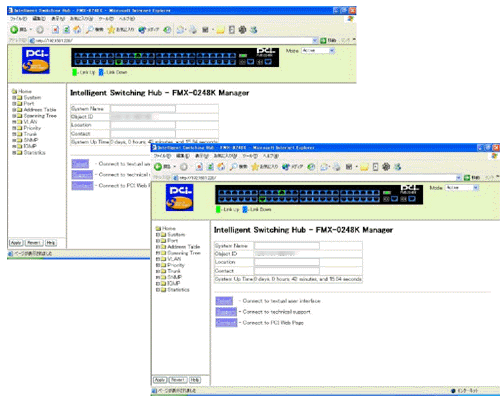Click the Location field in the front window
Viewport: 500px width, 400px height.
point(287,262)
